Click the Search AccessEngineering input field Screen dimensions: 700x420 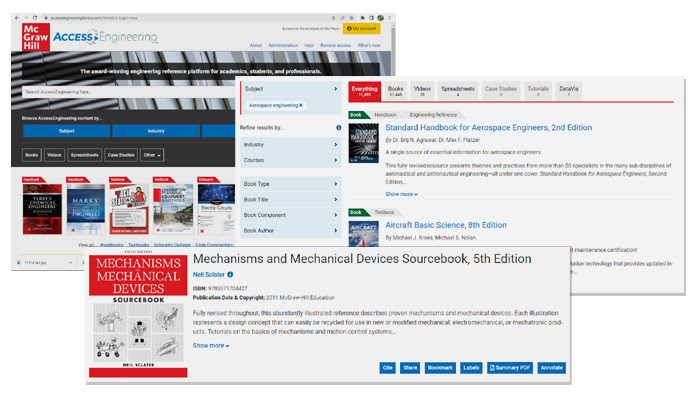pyautogui.click(x=129, y=92)
